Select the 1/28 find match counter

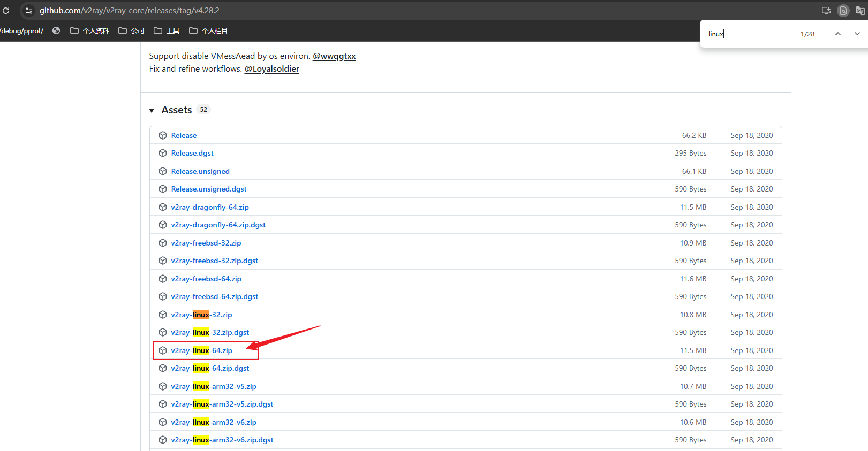[807, 34]
